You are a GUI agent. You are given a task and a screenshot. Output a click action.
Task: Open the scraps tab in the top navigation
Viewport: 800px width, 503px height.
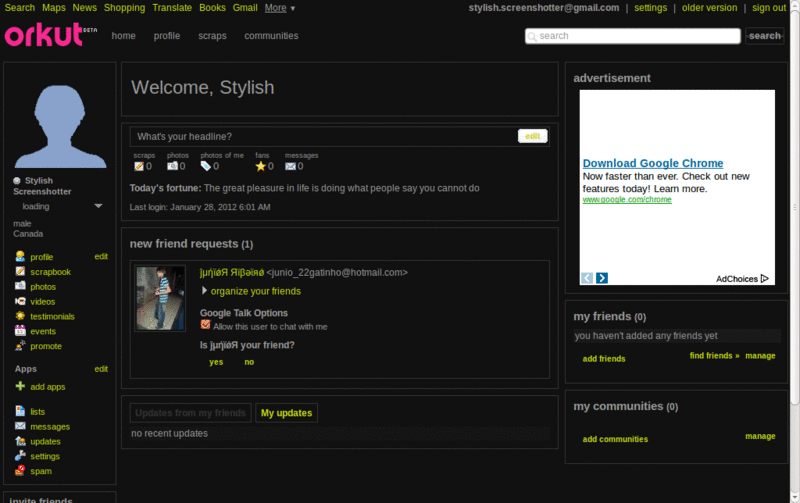212,36
